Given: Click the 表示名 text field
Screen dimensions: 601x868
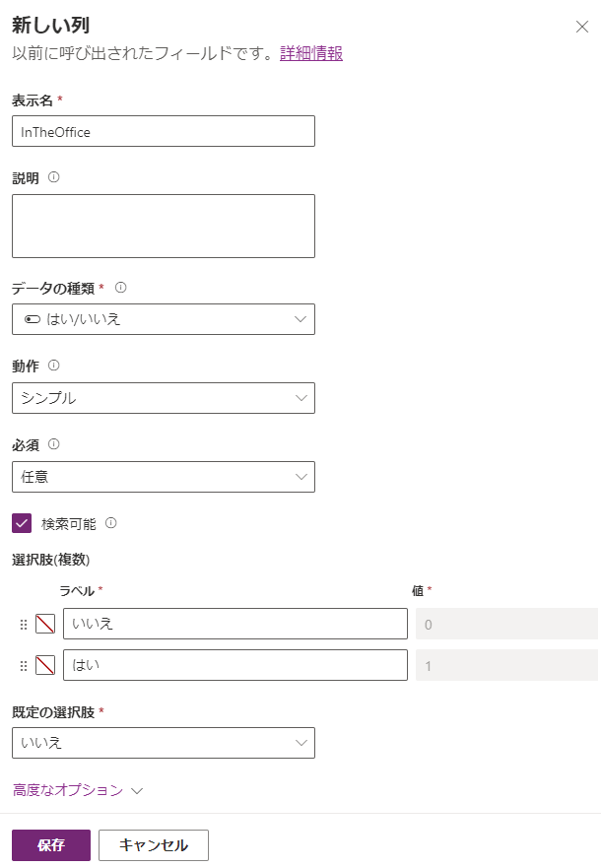Looking at the screenshot, I should [164, 132].
